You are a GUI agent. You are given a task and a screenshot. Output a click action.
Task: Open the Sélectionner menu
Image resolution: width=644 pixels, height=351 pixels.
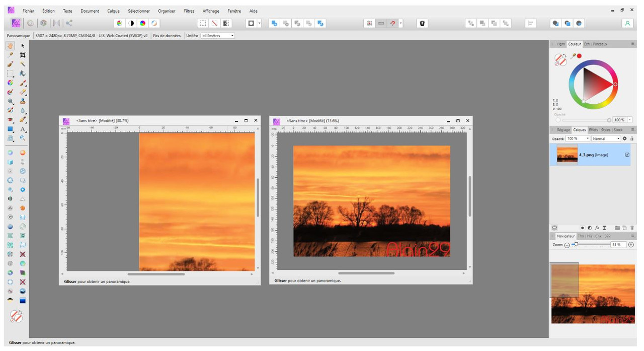139,11
